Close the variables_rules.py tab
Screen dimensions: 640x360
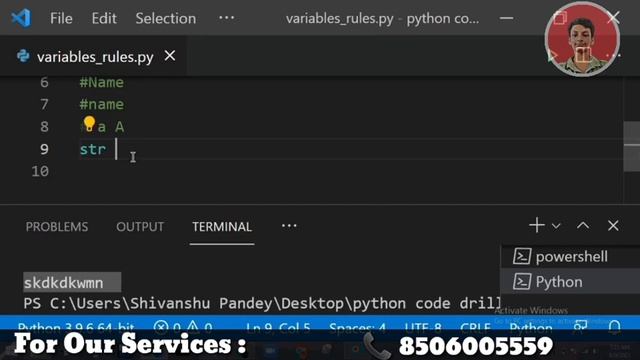coord(170,56)
